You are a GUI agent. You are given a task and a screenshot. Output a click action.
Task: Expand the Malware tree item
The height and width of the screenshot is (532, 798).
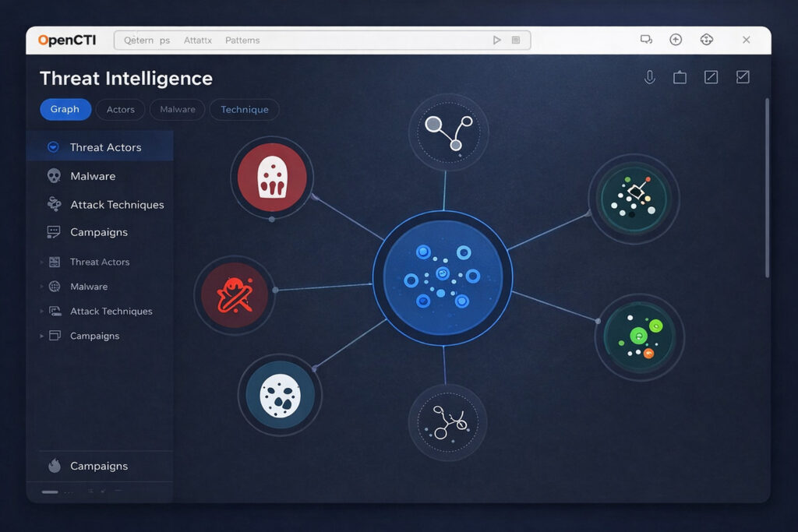tap(42, 287)
